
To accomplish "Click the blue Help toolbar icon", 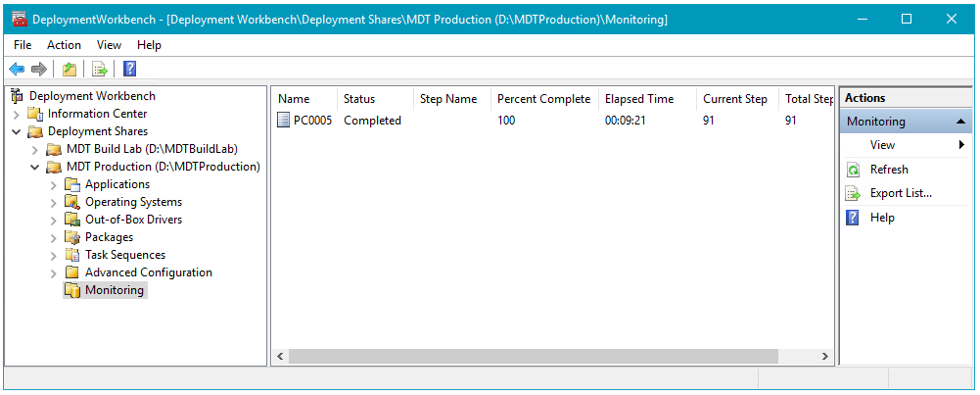I will [x=129, y=69].
